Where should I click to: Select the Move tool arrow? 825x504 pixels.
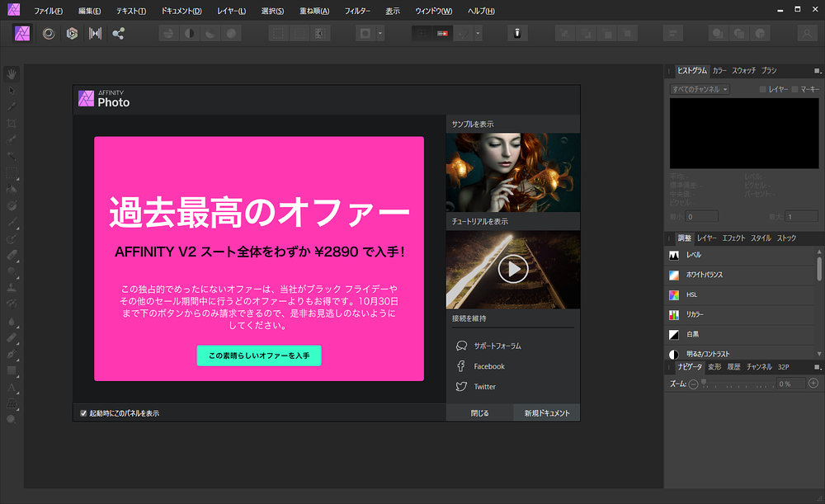12,91
